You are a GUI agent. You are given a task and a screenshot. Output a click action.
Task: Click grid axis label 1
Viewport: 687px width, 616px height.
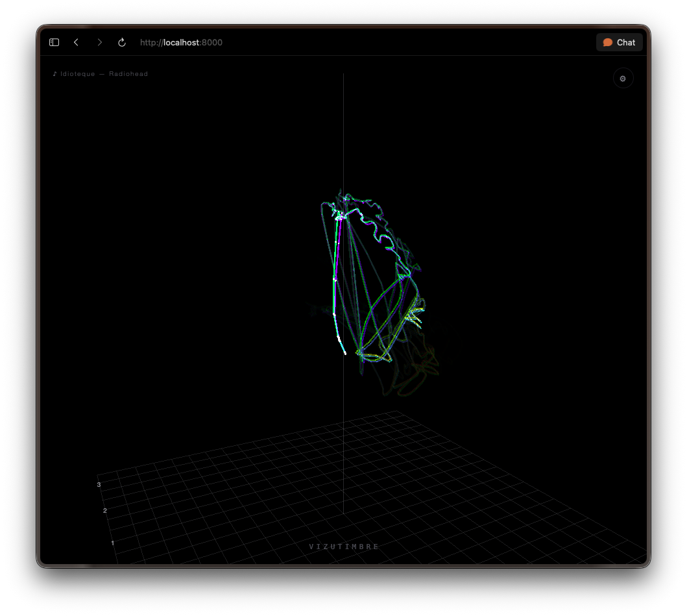click(x=113, y=543)
